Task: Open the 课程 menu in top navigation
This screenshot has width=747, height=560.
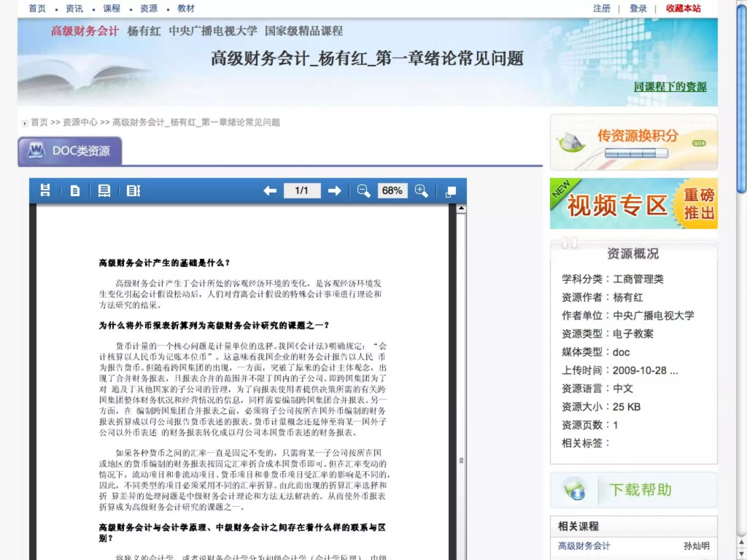Action: pos(111,8)
